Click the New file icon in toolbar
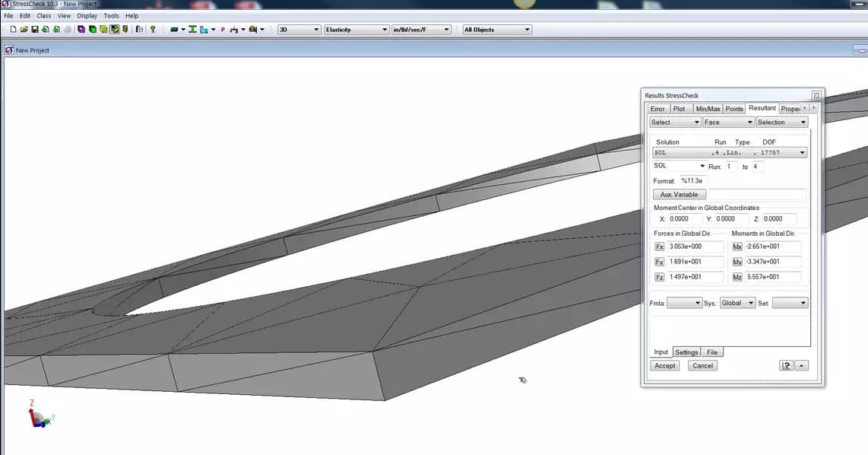 point(14,30)
